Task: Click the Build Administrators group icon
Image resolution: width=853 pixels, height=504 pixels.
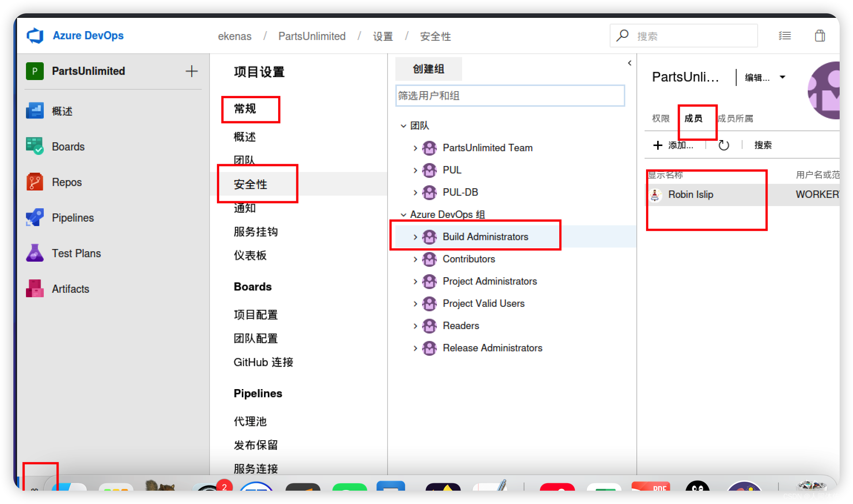Action: (x=429, y=237)
